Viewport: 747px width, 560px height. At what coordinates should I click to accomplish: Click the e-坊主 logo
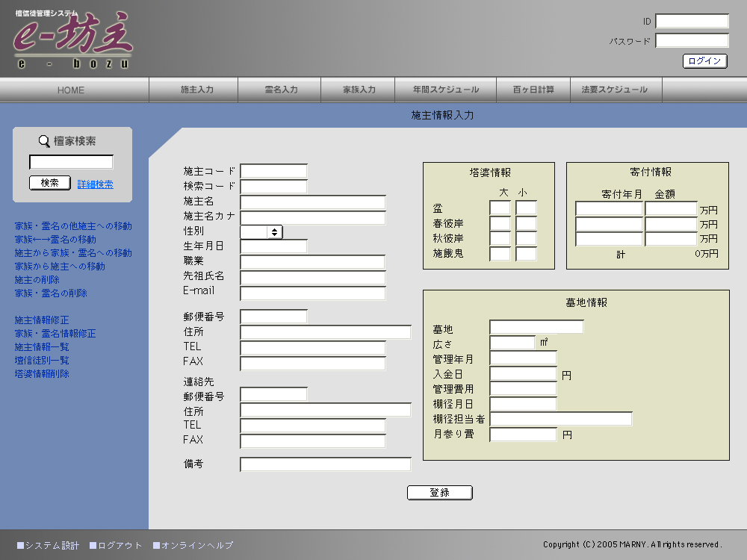click(72, 41)
